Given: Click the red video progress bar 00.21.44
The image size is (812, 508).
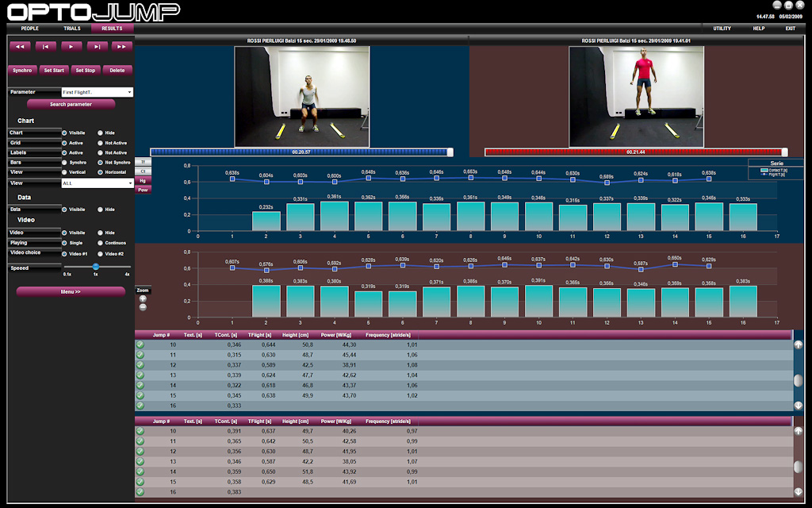Looking at the screenshot, I should [x=636, y=152].
